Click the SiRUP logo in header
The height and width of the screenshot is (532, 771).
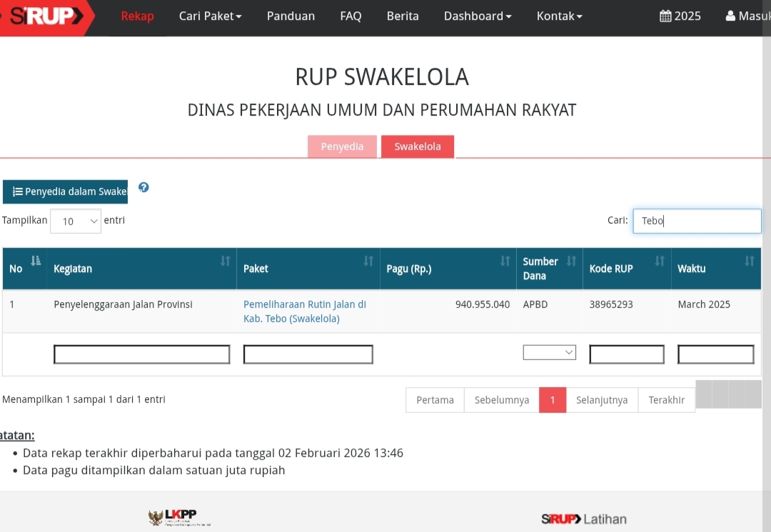(x=43, y=16)
